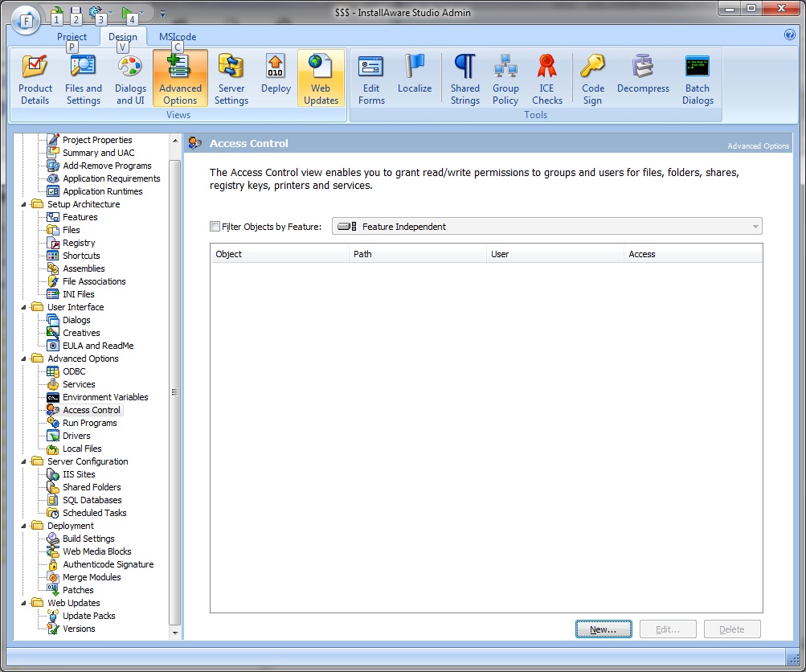Open Dialogs and UI view
The width and height of the screenshot is (806, 672).
(x=130, y=79)
